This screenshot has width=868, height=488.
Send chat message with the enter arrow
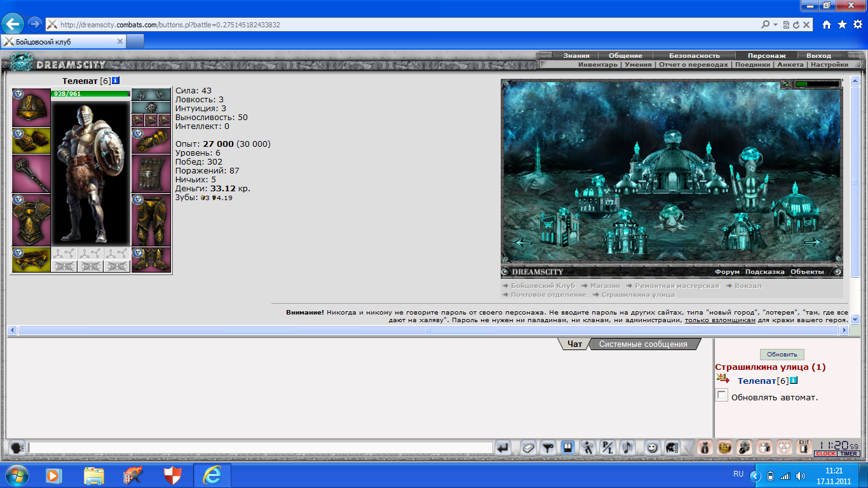[x=503, y=448]
